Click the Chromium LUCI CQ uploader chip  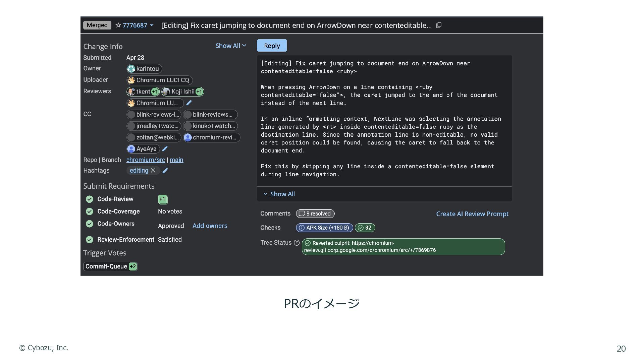(x=159, y=80)
